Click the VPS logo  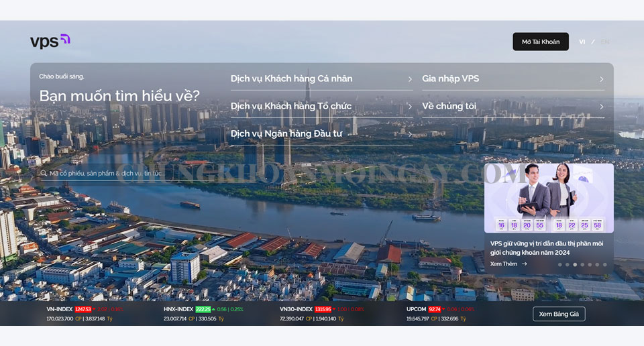[x=50, y=42]
